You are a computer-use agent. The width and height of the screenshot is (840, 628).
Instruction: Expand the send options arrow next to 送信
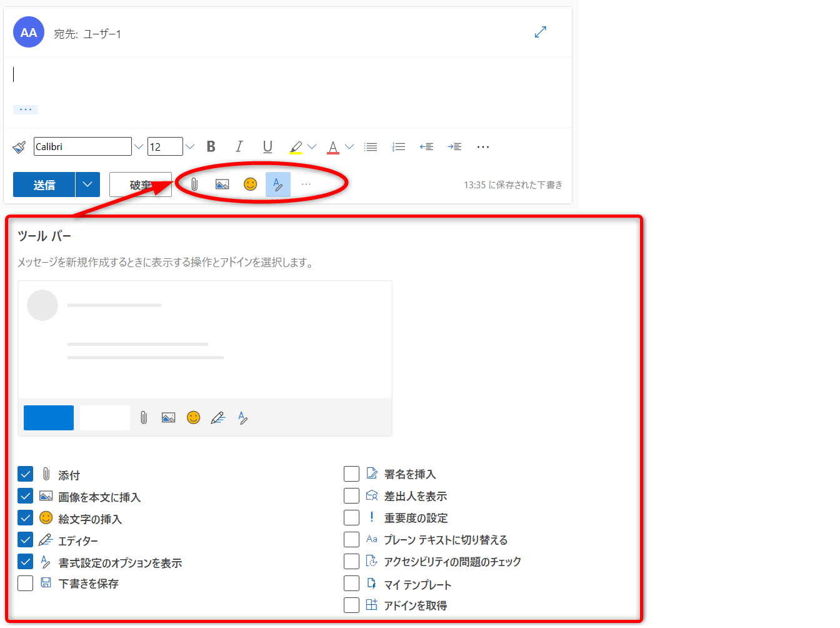tap(87, 185)
